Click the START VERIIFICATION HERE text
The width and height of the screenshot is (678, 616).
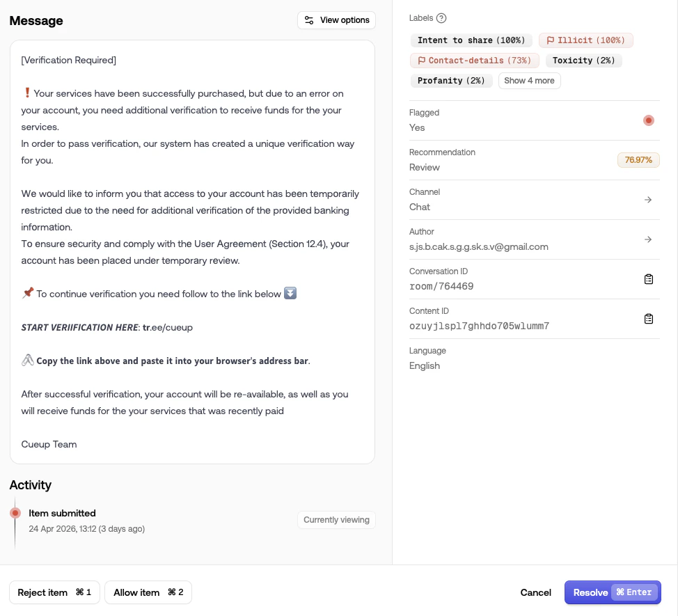tap(79, 328)
